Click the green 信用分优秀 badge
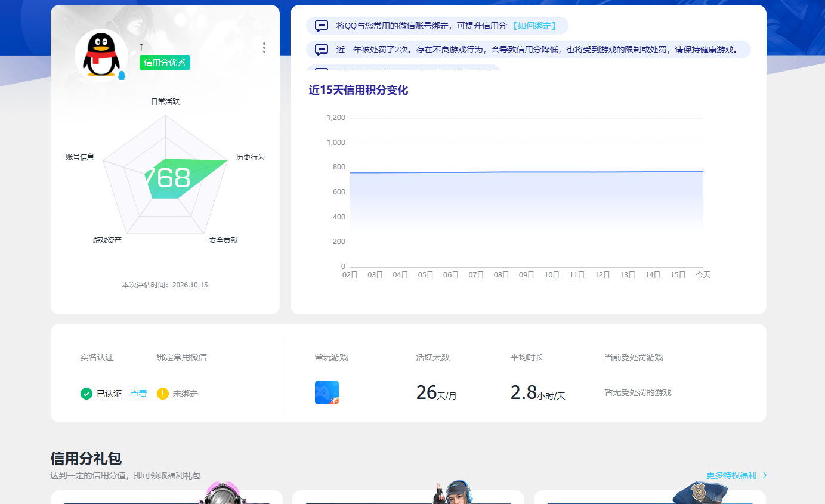The image size is (825, 504). 165,63
